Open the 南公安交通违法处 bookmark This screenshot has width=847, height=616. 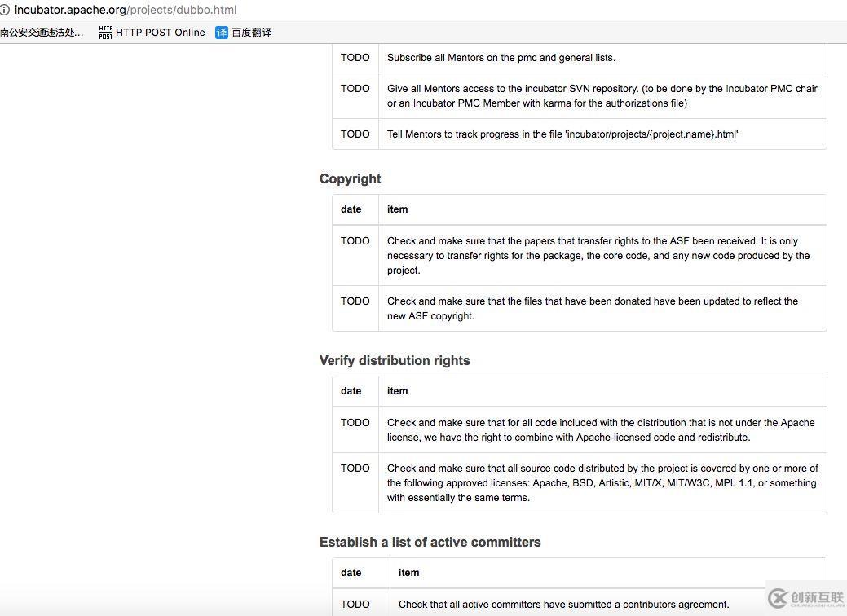42,33
